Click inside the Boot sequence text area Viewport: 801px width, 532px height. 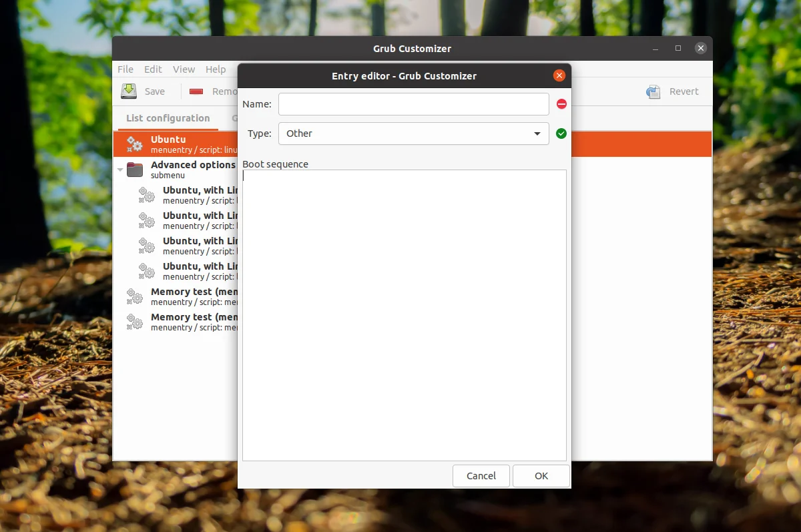[405, 315]
